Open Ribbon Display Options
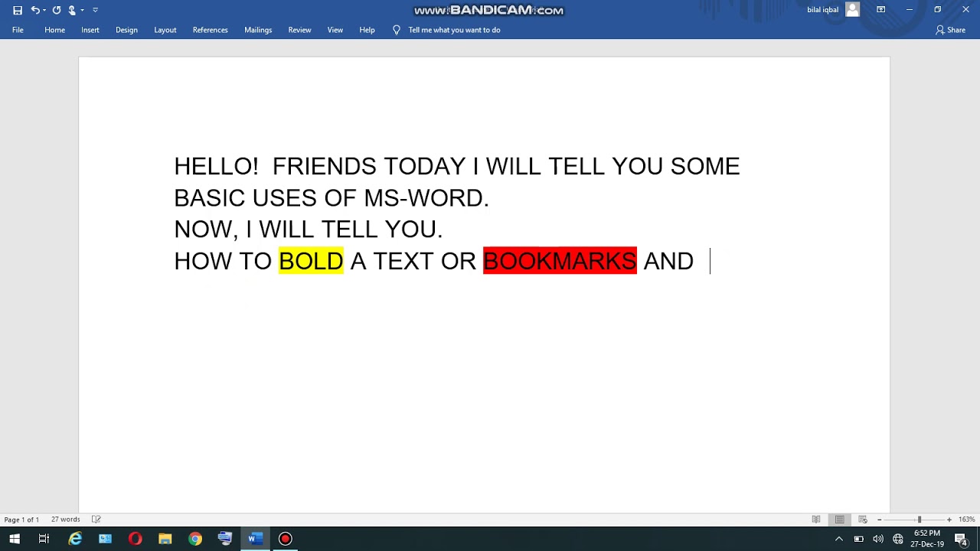Viewport: 980px width, 551px height. tap(880, 10)
